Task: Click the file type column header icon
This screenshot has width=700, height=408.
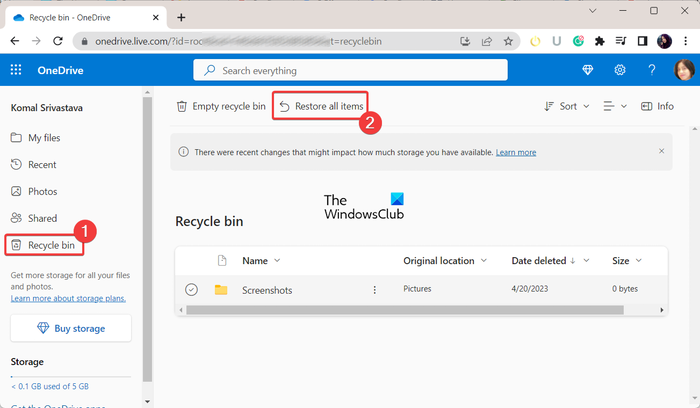Action: click(222, 260)
